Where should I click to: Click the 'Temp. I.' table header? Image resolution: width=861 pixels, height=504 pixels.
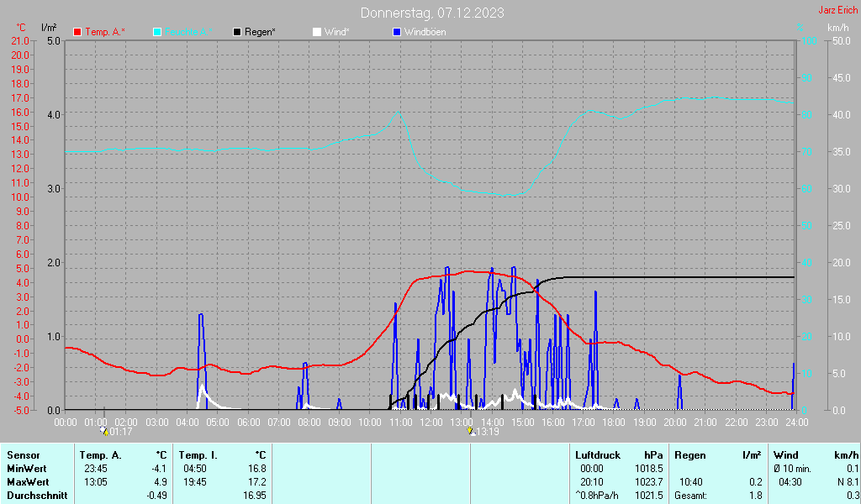pyautogui.click(x=198, y=455)
